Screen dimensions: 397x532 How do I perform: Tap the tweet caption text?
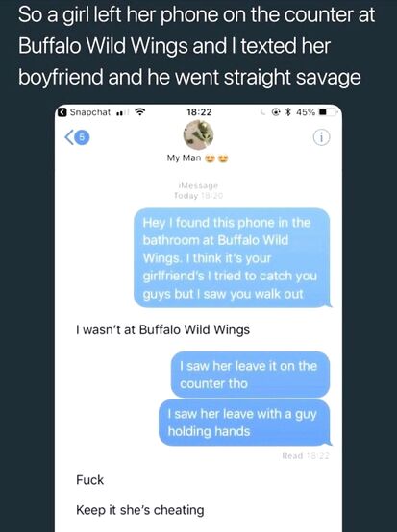pyautogui.click(x=197, y=46)
